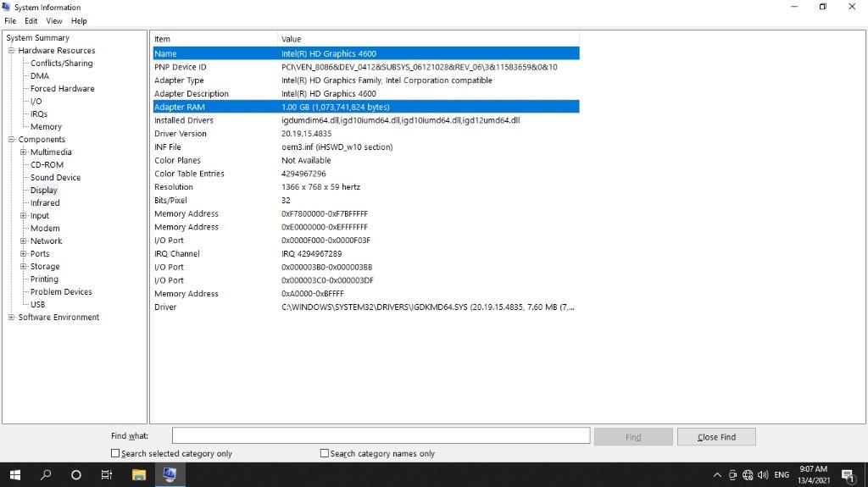The height and width of the screenshot is (487, 868).
Task: Select the IRQ Channel row
Action: pos(366,253)
